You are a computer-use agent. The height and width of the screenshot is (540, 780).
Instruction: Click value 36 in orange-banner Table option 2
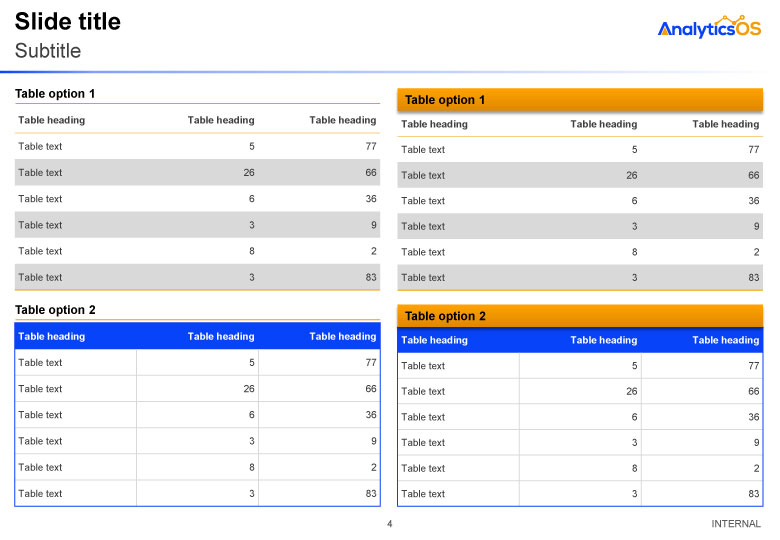coord(754,417)
